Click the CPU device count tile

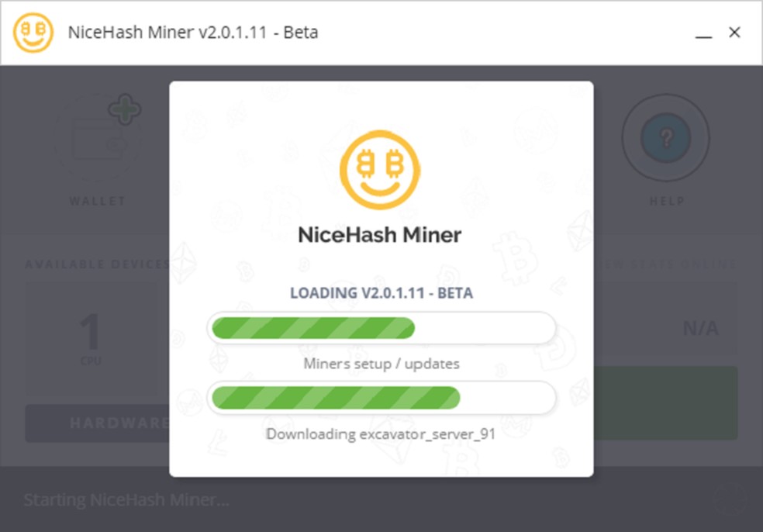[91, 338]
